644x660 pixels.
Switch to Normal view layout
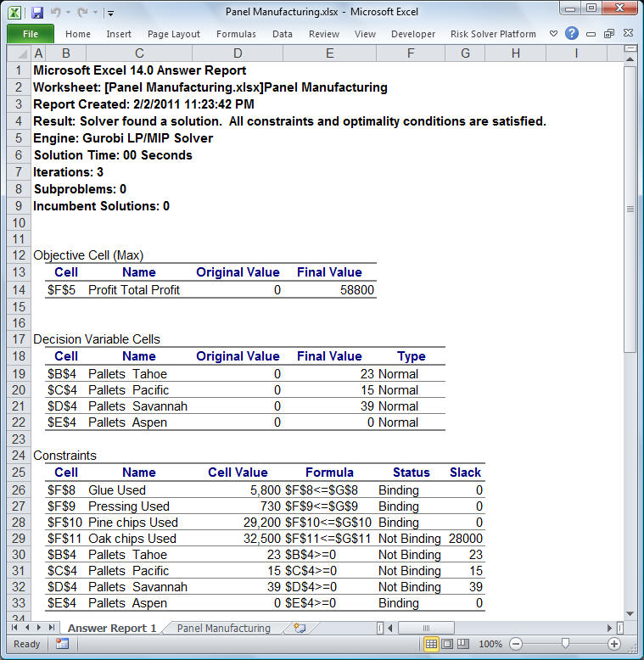(x=431, y=645)
